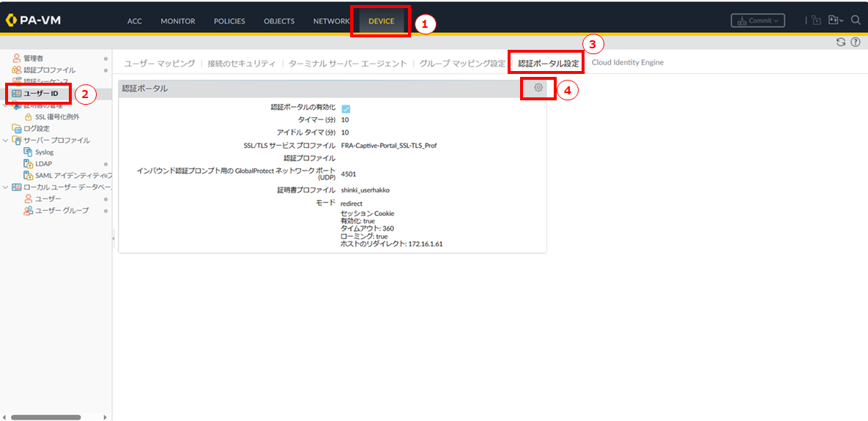Click the PA-VM logo
Viewport: 868px width, 421px height.
tap(33, 21)
